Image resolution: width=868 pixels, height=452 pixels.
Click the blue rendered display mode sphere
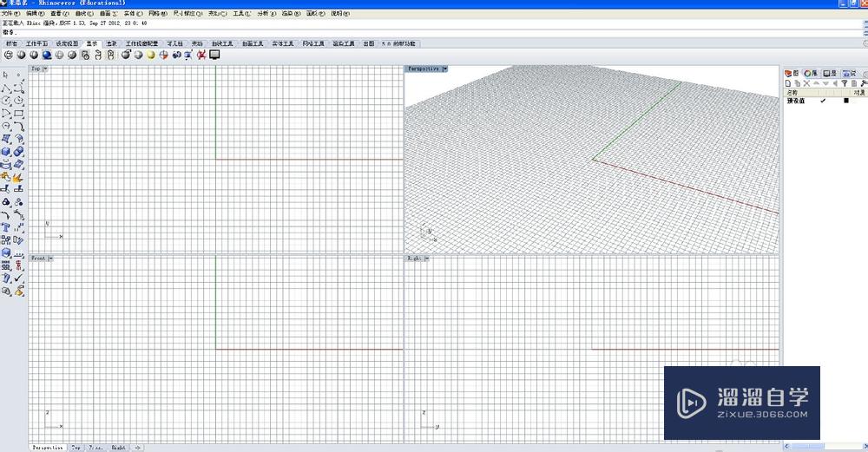point(47,55)
